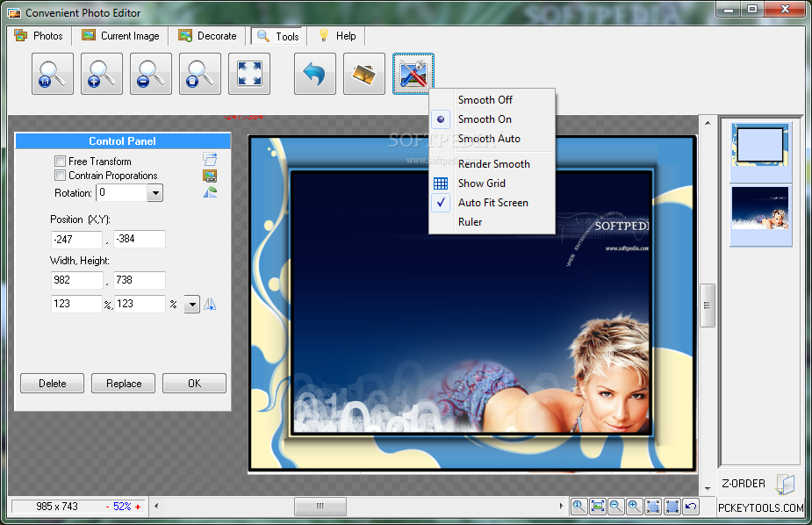This screenshot has width=812, height=525.
Task: Click the vertical scrollbar thumb
Action: pyautogui.click(x=708, y=306)
